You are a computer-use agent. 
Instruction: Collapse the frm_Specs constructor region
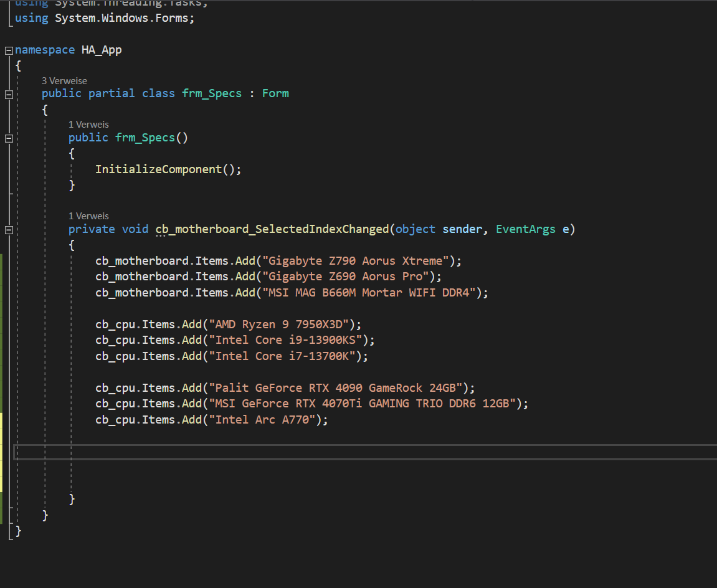tap(8, 138)
